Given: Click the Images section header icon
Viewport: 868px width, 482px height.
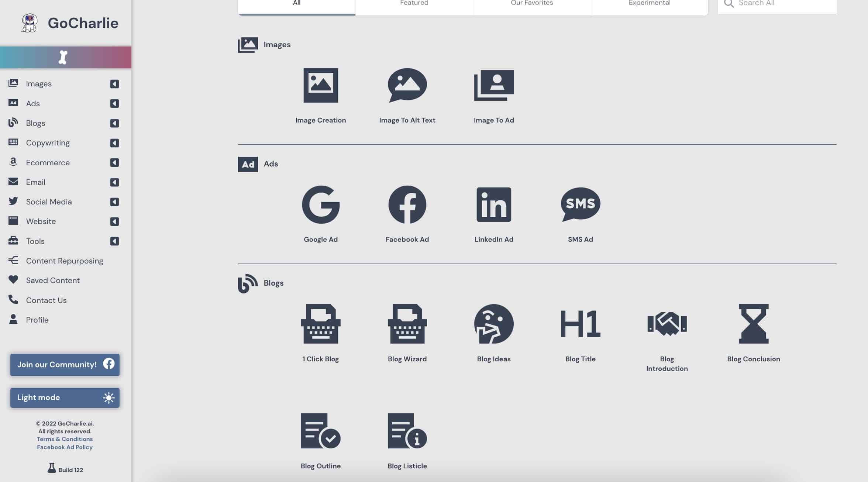Looking at the screenshot, I should pos(248,45).
